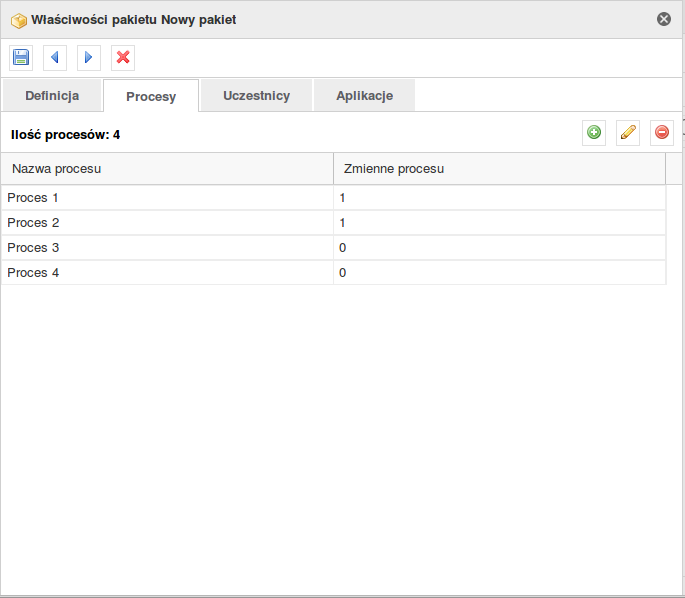Click the red X cancel icon
This screenshot has width=685, height=598.
click(x=123, y=58)
